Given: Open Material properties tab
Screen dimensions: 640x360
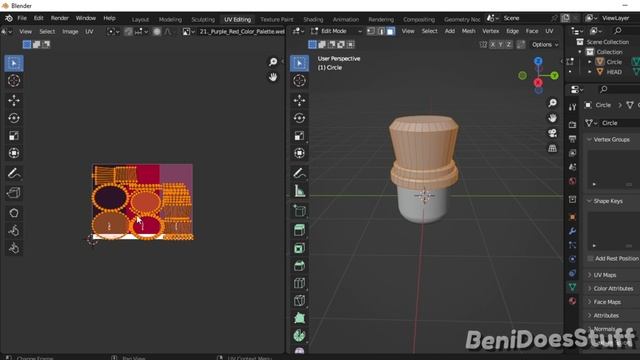Looking at the screenshot, I should (572, 301).
